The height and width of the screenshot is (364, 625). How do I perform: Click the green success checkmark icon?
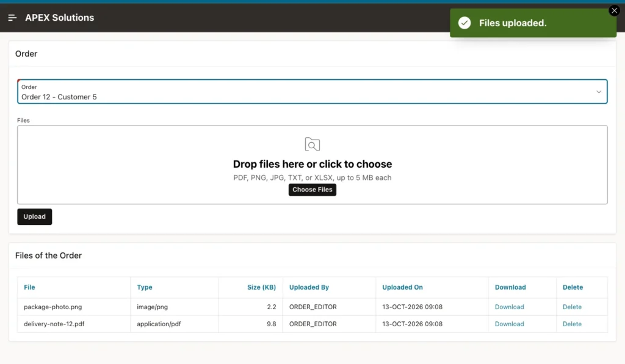pos(464,23)
